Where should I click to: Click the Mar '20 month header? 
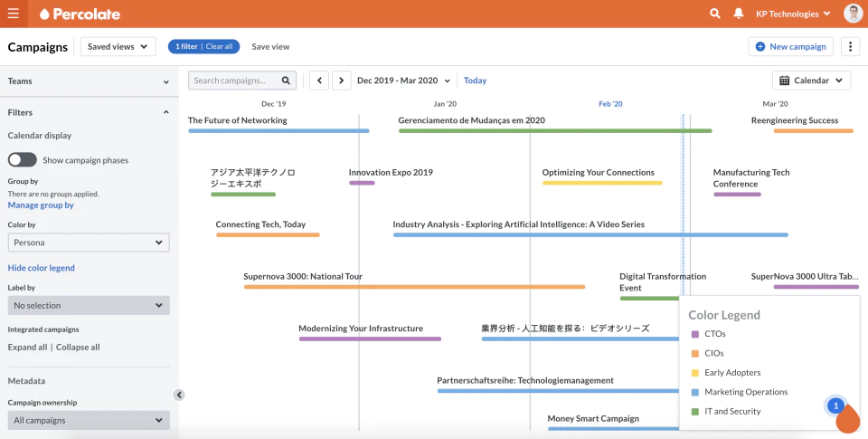click(775, 104)
